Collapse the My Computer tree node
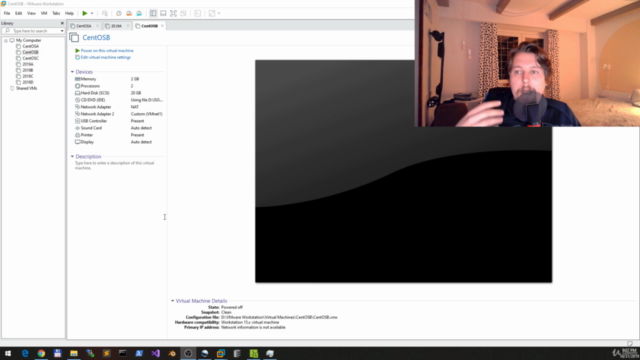The width and height of the screenshot is (640, 360). 6,40
